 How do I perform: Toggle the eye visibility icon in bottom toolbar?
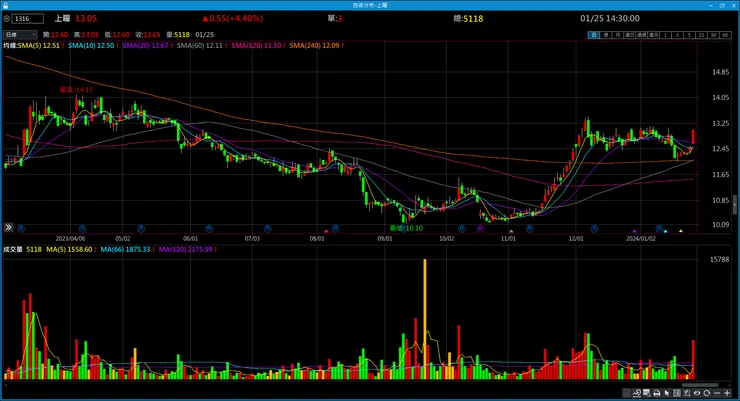coord(697,393)
